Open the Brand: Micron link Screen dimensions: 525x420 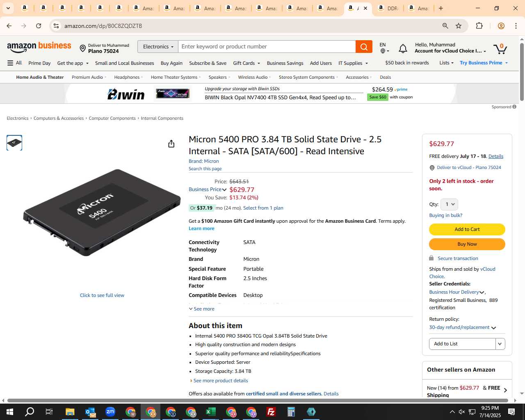204,161
